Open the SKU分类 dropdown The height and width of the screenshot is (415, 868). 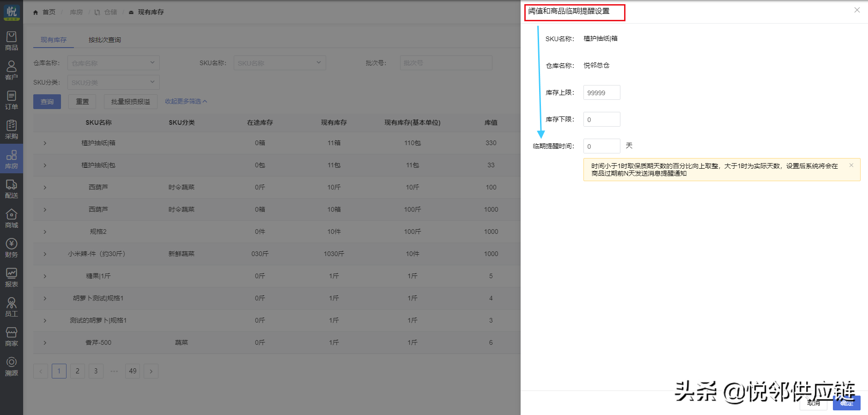[114, 82]
